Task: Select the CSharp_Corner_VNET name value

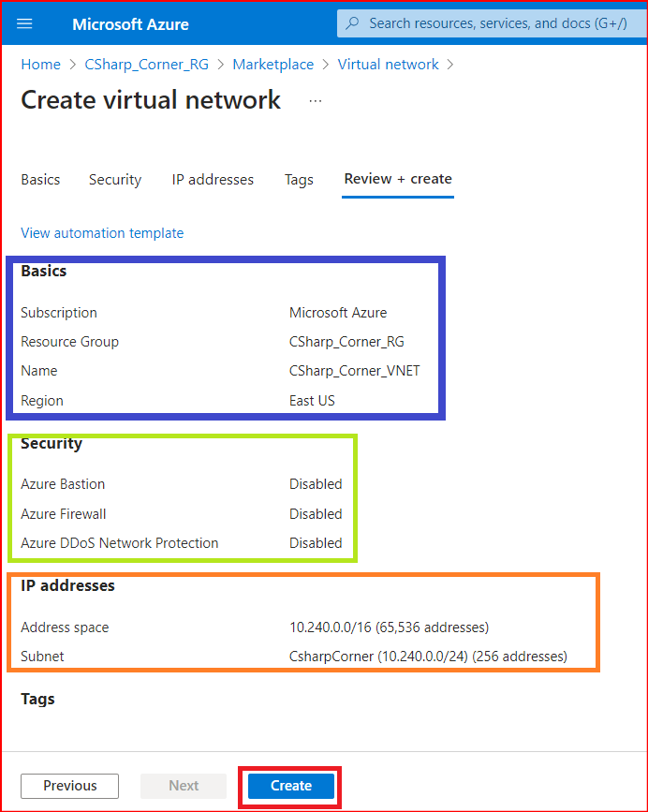Action: coord(355,371)
